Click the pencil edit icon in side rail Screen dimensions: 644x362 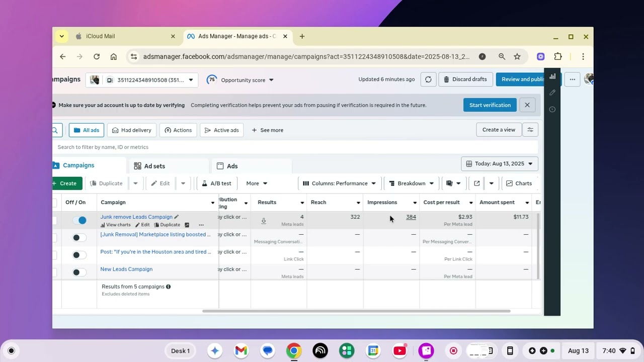tap(552, 93)
